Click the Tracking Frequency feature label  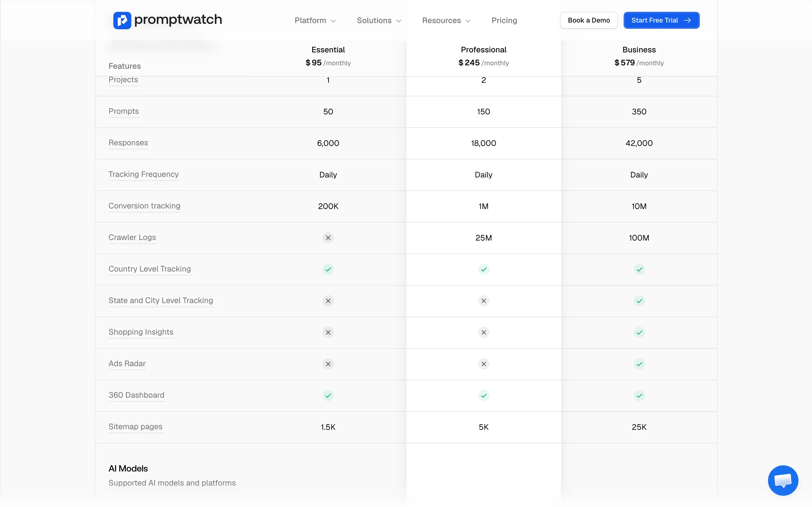tap(144, 174)
